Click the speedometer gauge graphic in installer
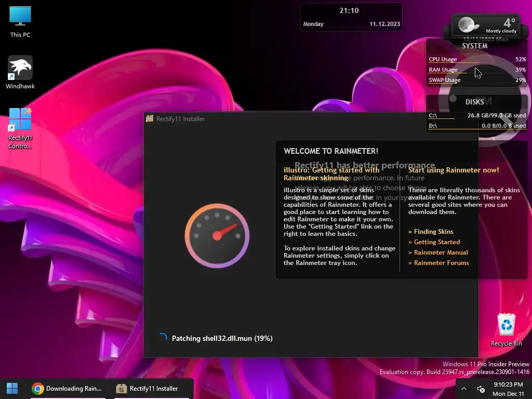 [217, 236]
